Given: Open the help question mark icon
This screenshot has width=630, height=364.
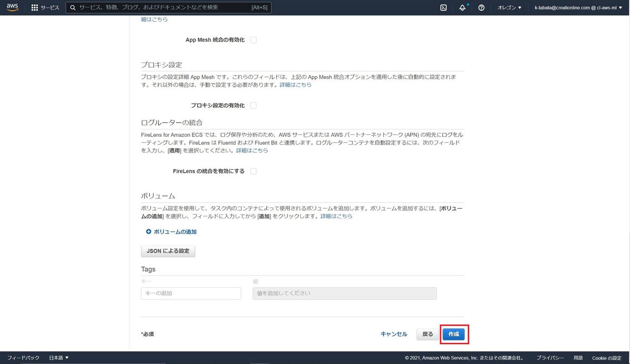Looking at the screenshot, I should pyautogui.click(x=481, y=8).
